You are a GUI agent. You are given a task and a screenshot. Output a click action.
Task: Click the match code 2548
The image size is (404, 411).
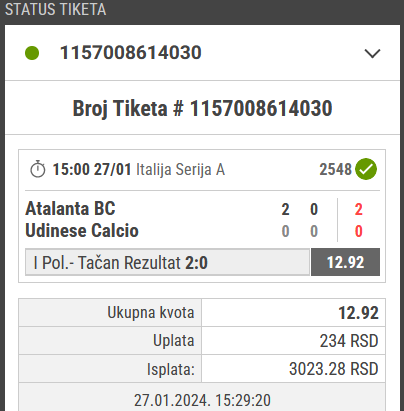pyautogui.click(x=335, y=169)
